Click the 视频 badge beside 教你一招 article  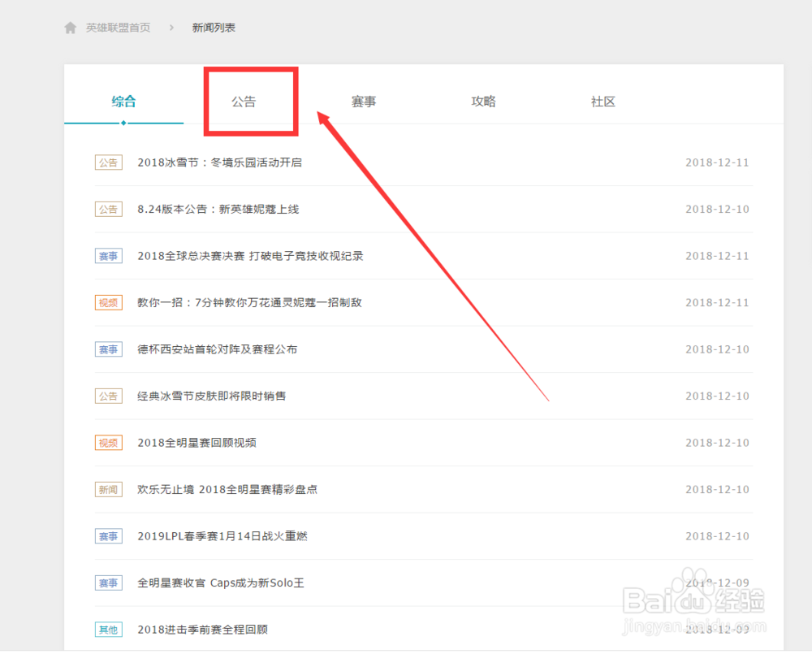tap(108, 302)
